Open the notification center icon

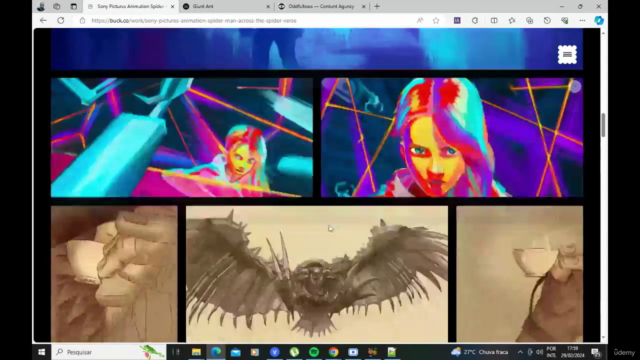tap(596, 352)
